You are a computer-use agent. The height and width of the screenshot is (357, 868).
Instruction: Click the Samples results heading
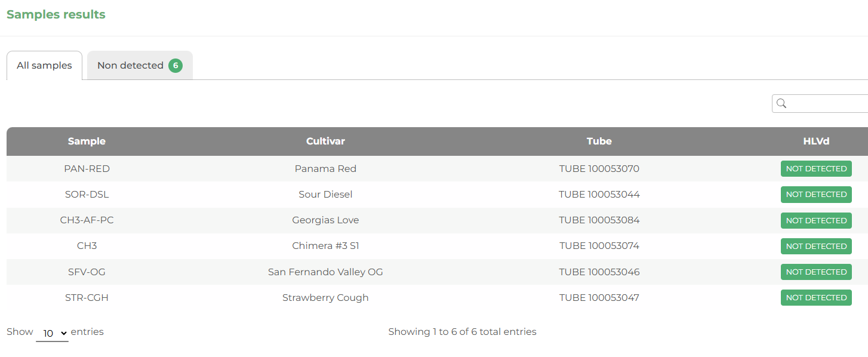tap(56, 15)
